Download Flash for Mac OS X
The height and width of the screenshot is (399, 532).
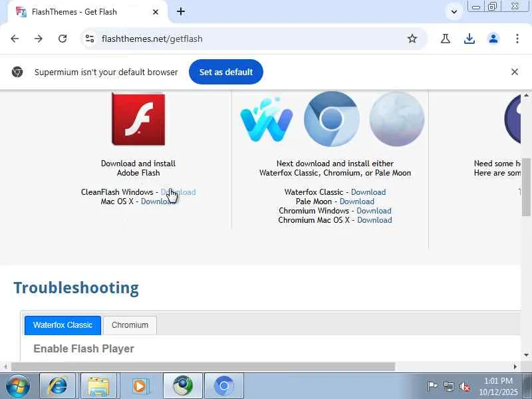point(158,201)
